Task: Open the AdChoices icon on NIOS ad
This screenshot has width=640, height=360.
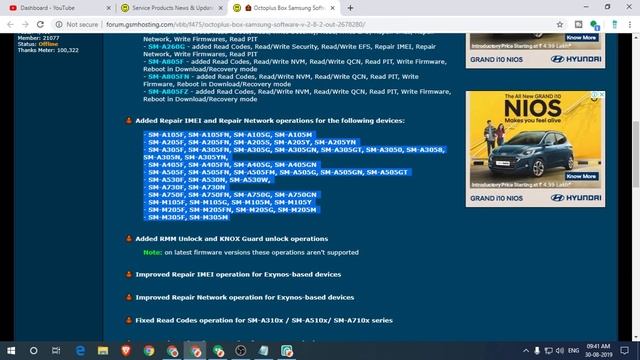Action: point(595,95)
